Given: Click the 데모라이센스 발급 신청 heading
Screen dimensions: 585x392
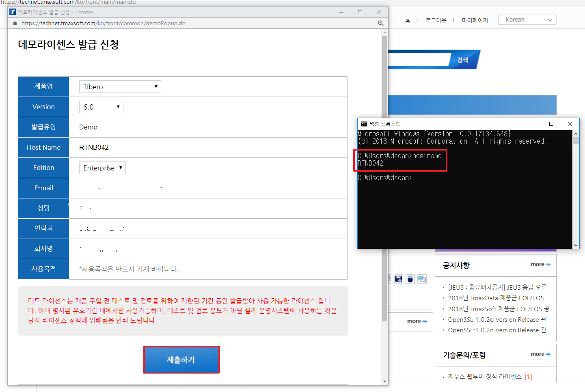Looking at the screenshot, I should pos(68,45).
